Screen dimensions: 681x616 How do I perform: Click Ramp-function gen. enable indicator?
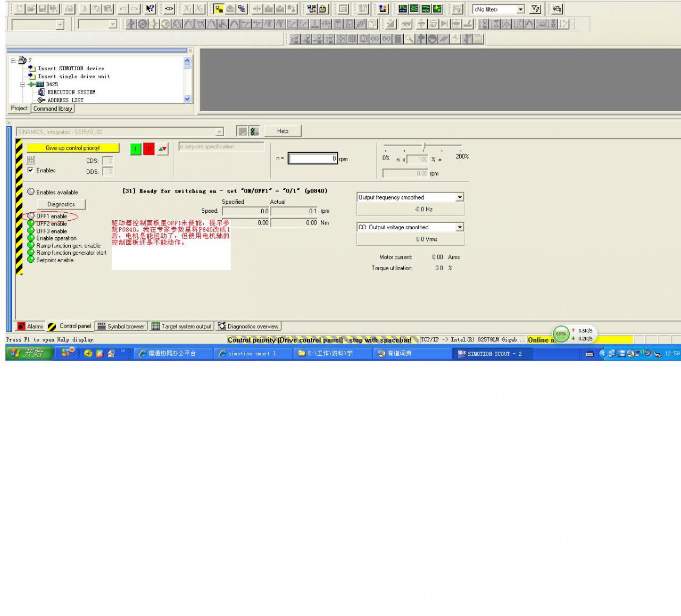click(31, 246)
